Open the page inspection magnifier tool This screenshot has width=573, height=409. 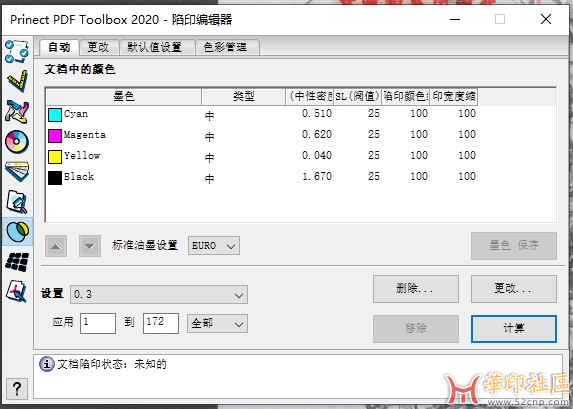click(x=17, y=201)
